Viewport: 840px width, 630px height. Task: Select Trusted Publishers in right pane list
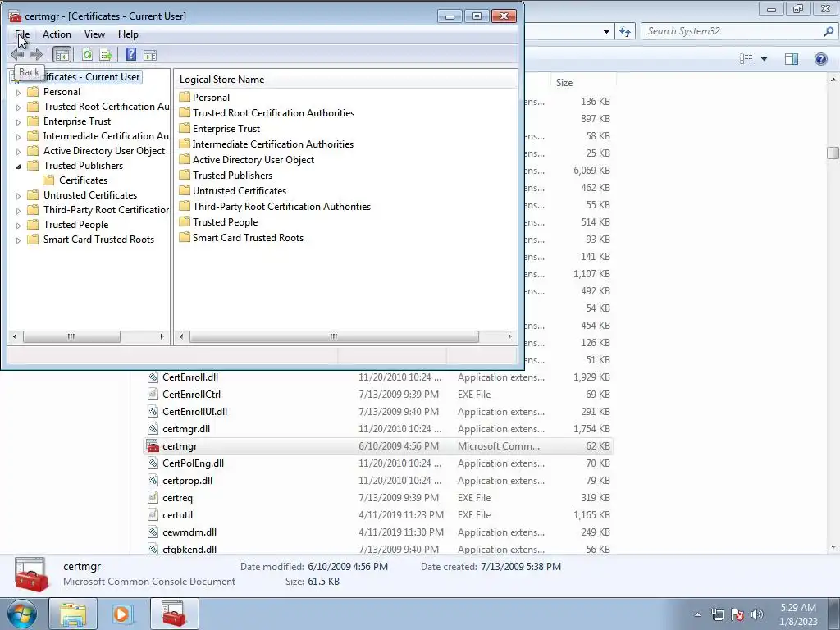coord(232,176)
